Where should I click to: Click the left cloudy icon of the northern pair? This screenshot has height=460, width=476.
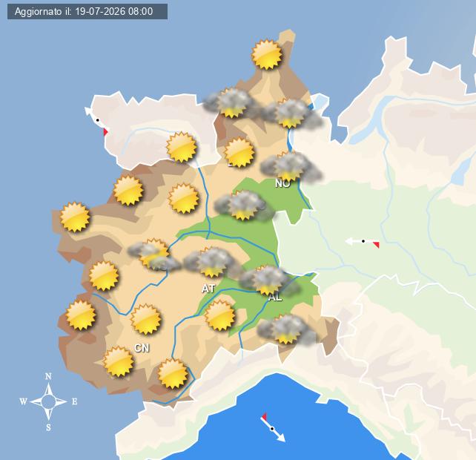point(231,102)
